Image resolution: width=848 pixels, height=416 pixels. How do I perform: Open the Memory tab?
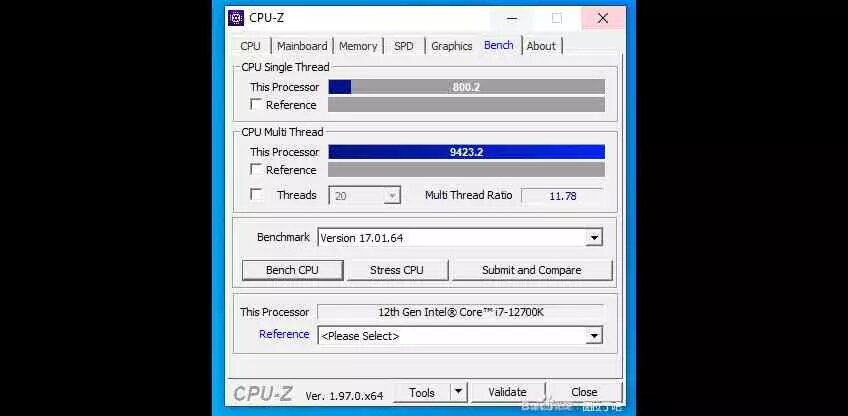(358, 46)
